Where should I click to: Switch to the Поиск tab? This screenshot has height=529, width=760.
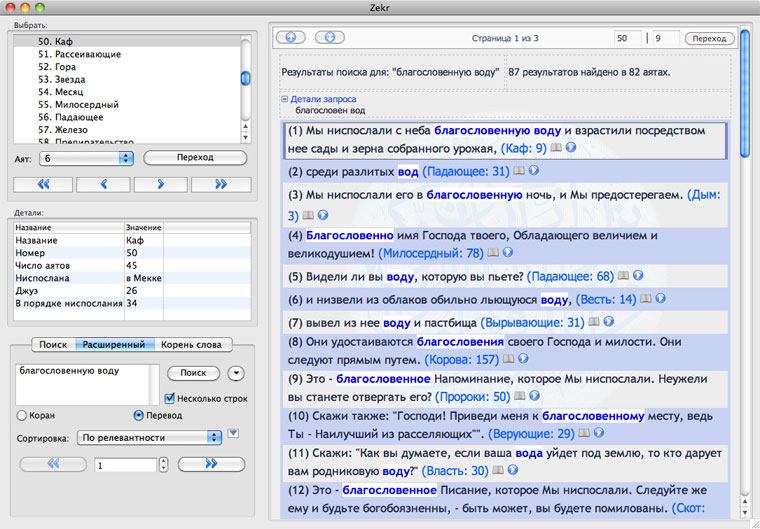[x=53, y=345]
